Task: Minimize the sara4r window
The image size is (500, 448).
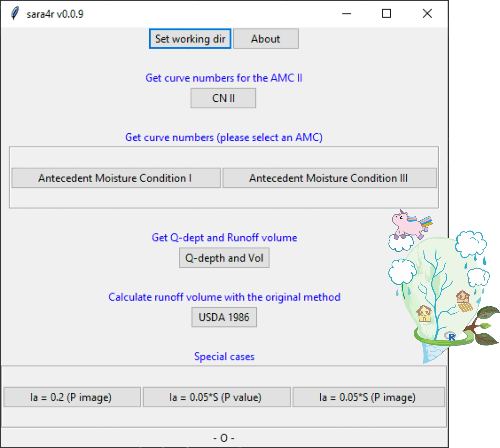Action: pyautogui.click(x=346, y=13)
